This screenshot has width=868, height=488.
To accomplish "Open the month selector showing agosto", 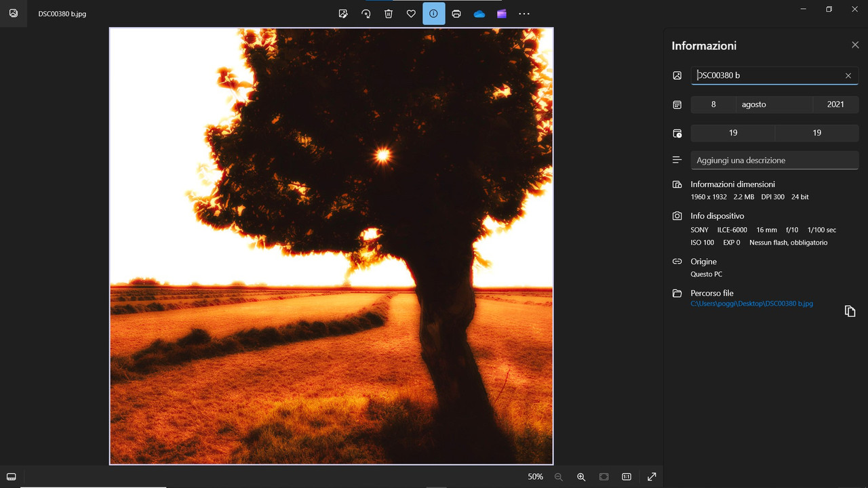I will tap(774, 104).
